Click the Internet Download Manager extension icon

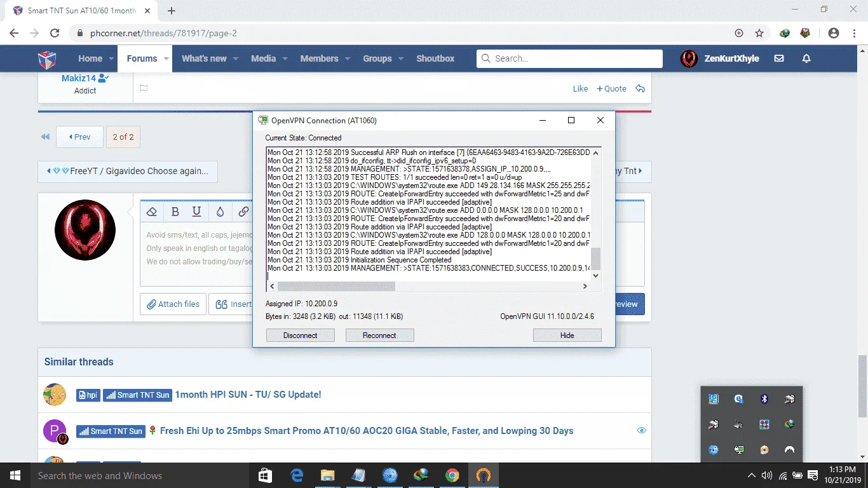pos(785,33)
